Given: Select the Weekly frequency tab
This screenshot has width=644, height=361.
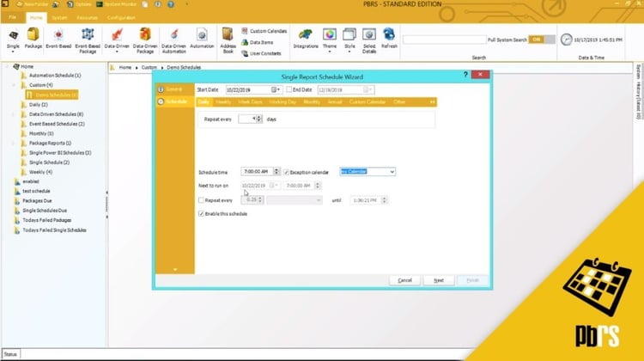Looking at the screenshot, I should (x=223, y=102).
